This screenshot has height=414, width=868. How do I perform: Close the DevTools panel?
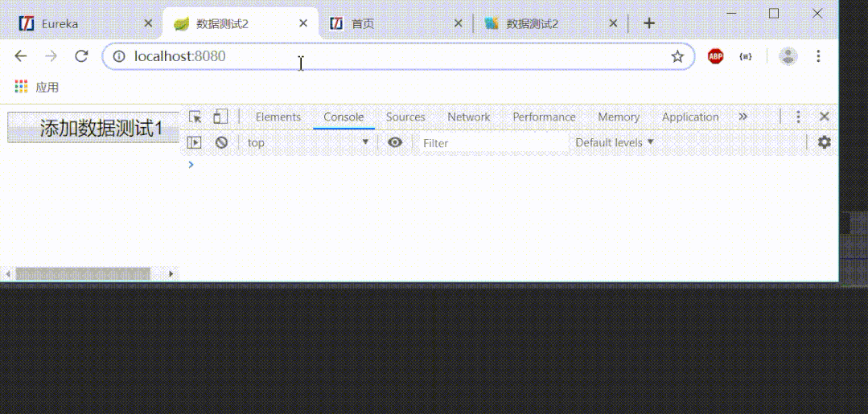coord(825,117)
